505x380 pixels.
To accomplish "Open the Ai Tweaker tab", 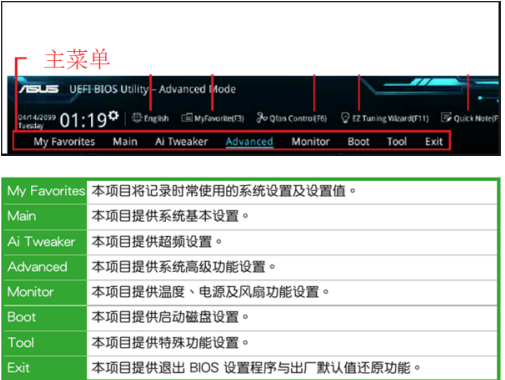I will pos(181,141).
